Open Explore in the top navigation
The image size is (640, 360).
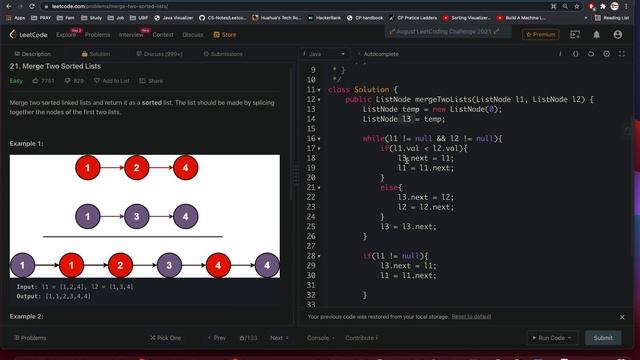tap(66, 35)
